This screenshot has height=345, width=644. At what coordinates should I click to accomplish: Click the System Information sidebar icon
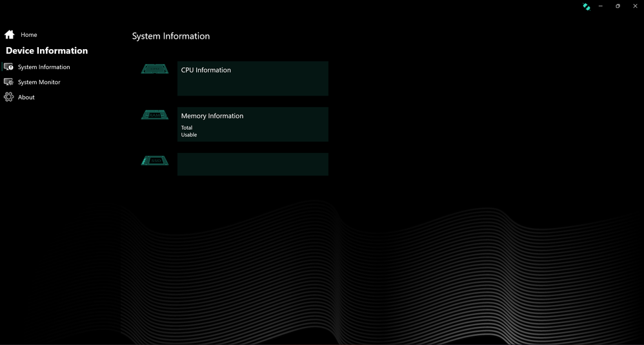point(8,67)
